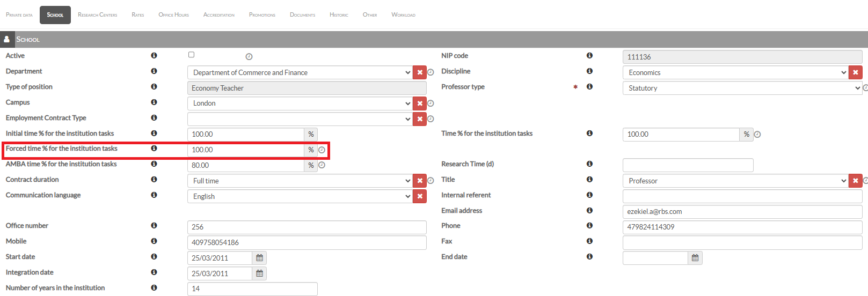
Task: Click the Office number text field
Action: 307,227
